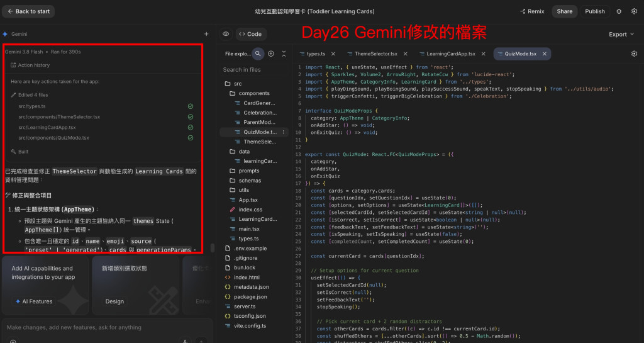Collapse all folders in file explorer
The width and height of the screenshot is (644, 343).
pyautogui.click(x=284, y=54)
